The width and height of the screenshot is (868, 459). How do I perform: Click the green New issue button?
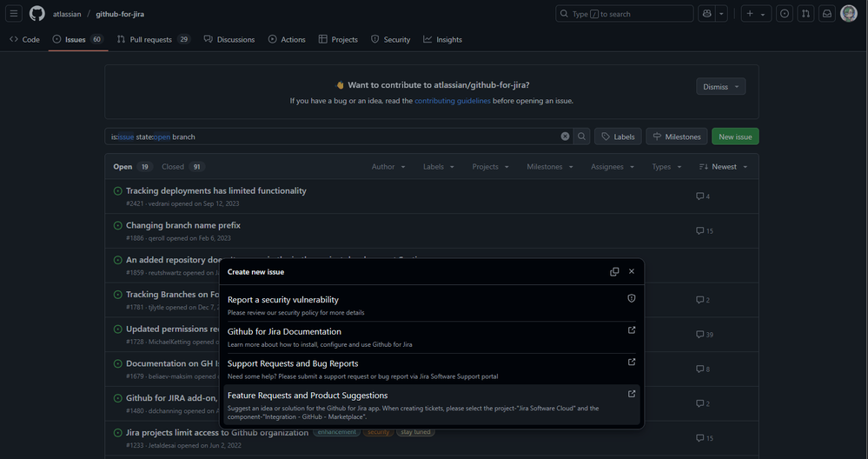tap(735, 136)
